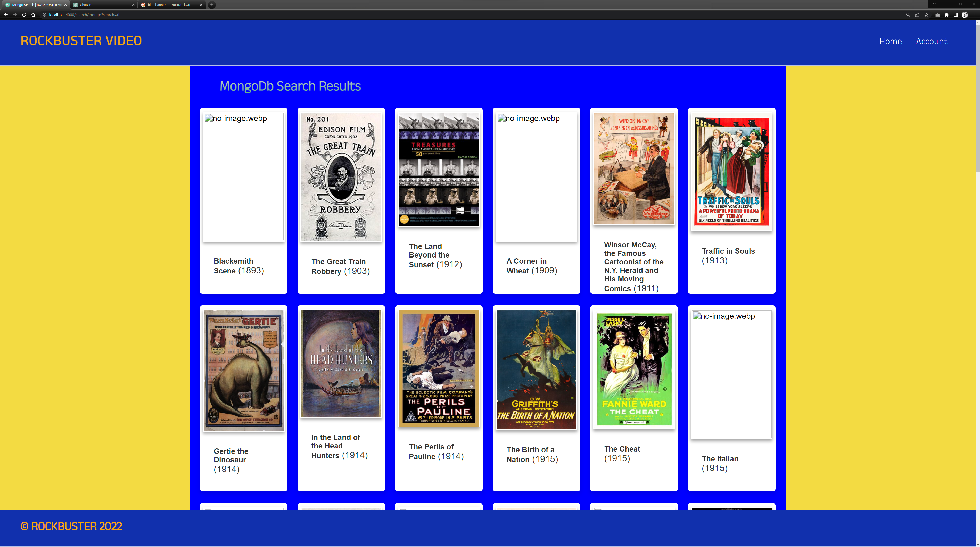Viewport: 980px width, 547px height.
Task: Click missing image for The Italian
Action: click(x=731, y=374)
